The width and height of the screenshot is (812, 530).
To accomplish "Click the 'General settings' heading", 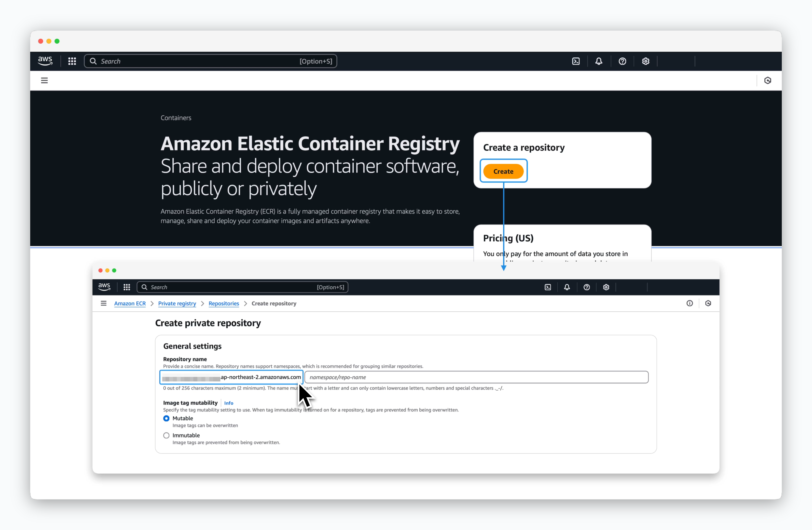I will point(193,346).
